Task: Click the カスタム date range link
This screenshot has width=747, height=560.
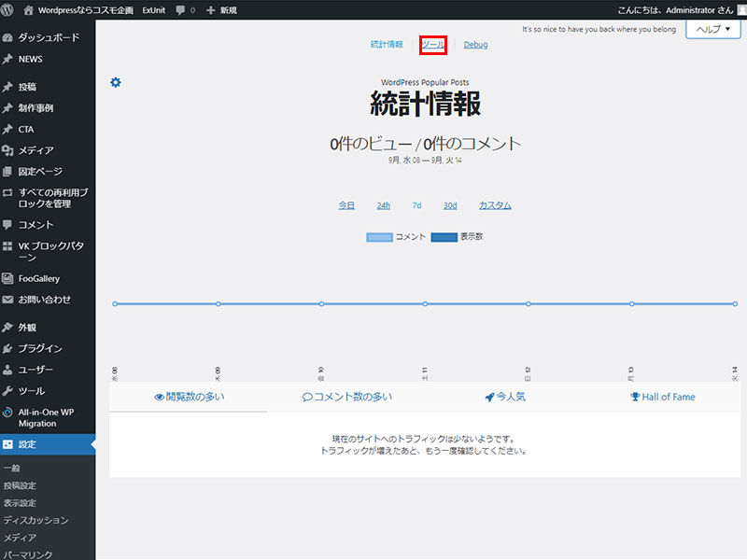Action: (x=495, y=205)
